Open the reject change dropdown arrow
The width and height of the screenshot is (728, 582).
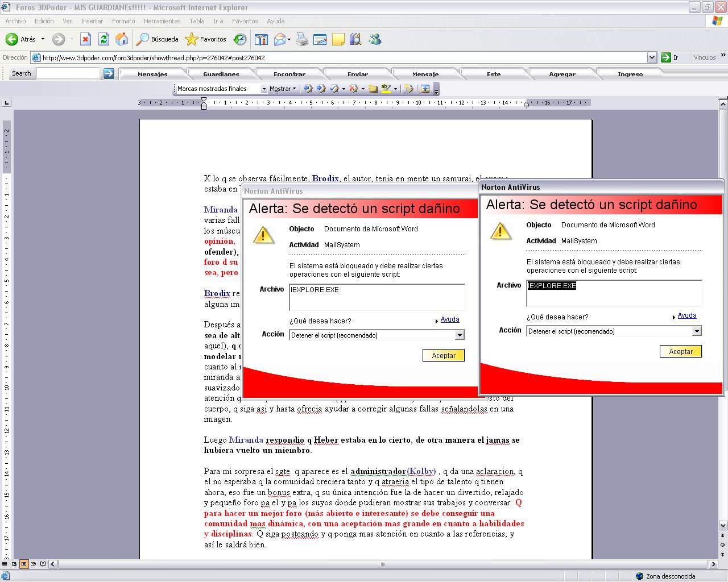[x=362, y=89]
